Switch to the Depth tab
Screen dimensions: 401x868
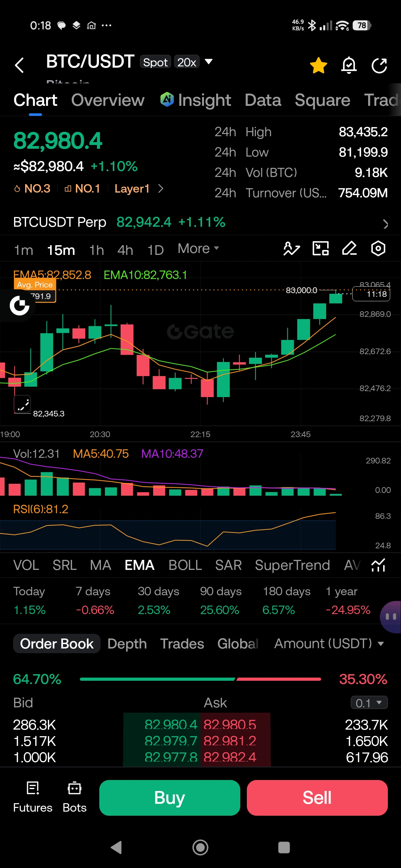point(127,643)
